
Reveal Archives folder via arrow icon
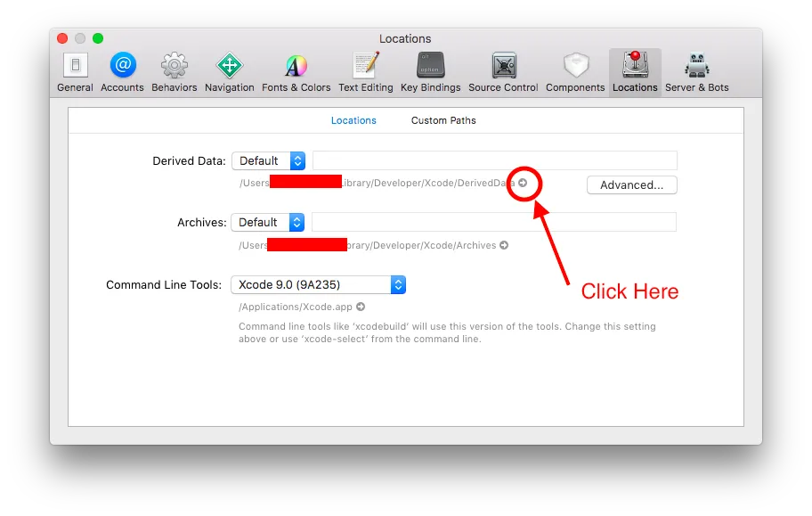click(504, 245)
